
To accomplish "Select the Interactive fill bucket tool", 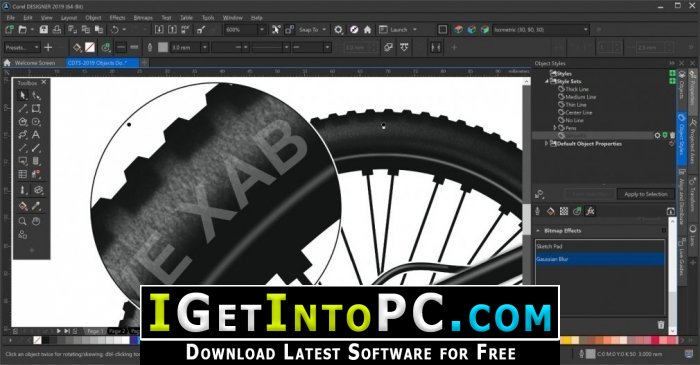I will tap(23, 206).
